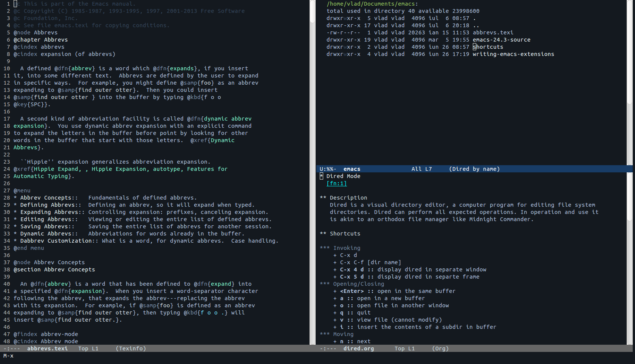Click the abbrevs.texi buffer name in mode line
635x364 pixels.
click(47, 349)
